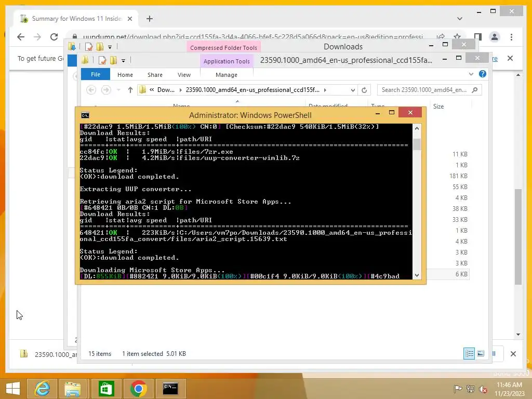This screenshot has height=399, width=532.
Task: Sort files by Size column
Action: pos(438,106)
